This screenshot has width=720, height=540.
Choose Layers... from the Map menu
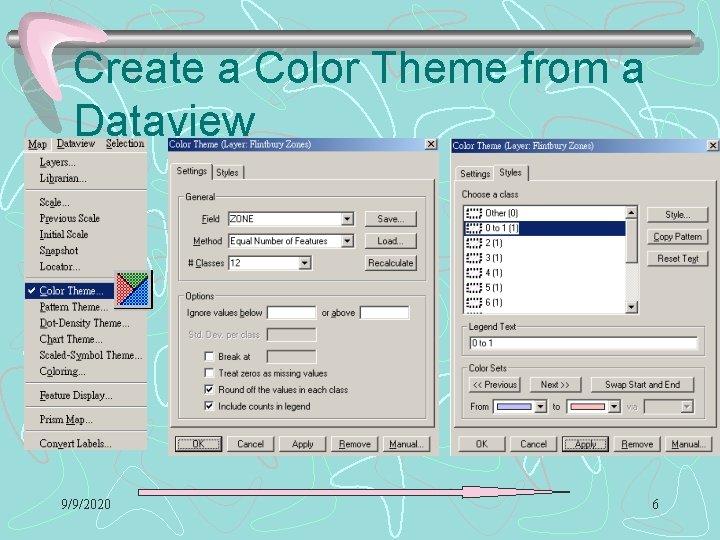point(57,162)
